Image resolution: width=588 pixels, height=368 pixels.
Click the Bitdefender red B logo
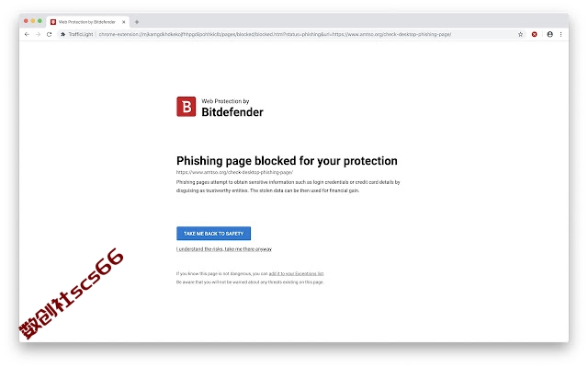coord(186,107)
